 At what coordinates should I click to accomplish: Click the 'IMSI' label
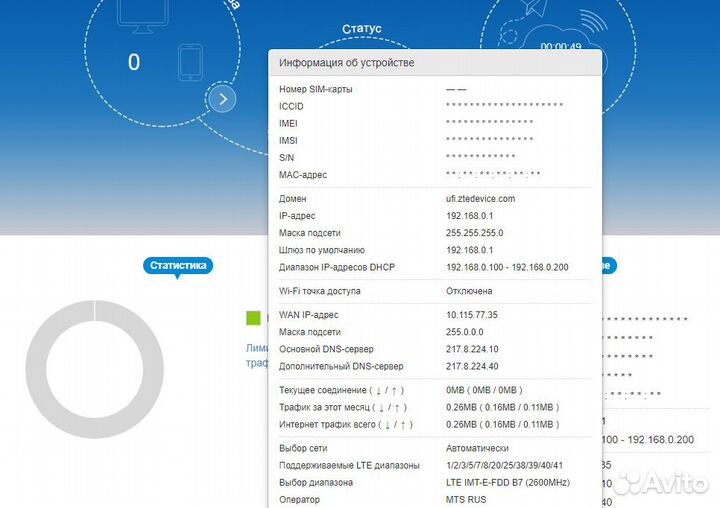(x=288, y=141)
